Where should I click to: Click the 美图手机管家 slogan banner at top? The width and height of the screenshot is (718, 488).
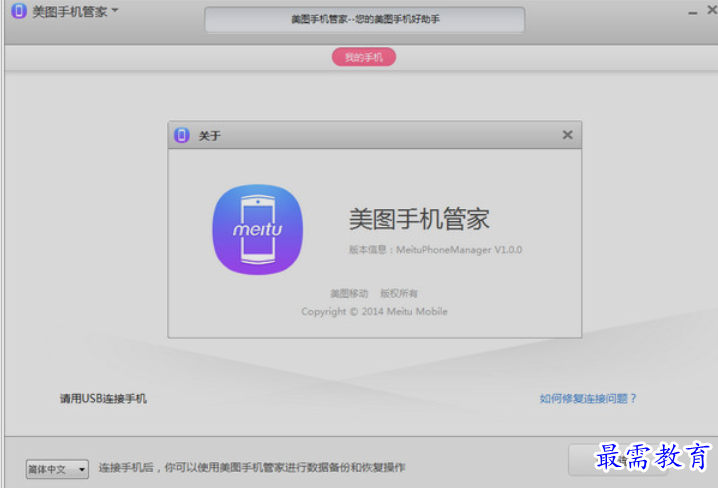coord(364,19)
